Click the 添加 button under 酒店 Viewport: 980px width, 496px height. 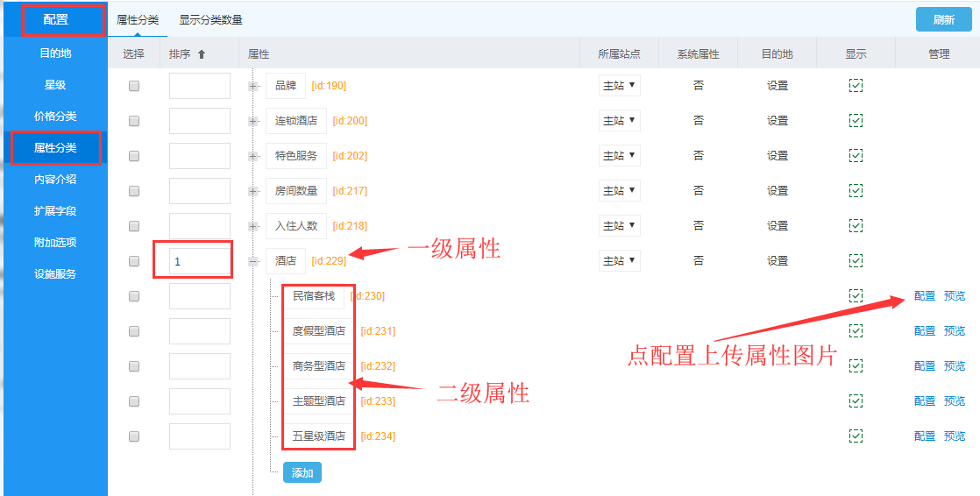302,473
